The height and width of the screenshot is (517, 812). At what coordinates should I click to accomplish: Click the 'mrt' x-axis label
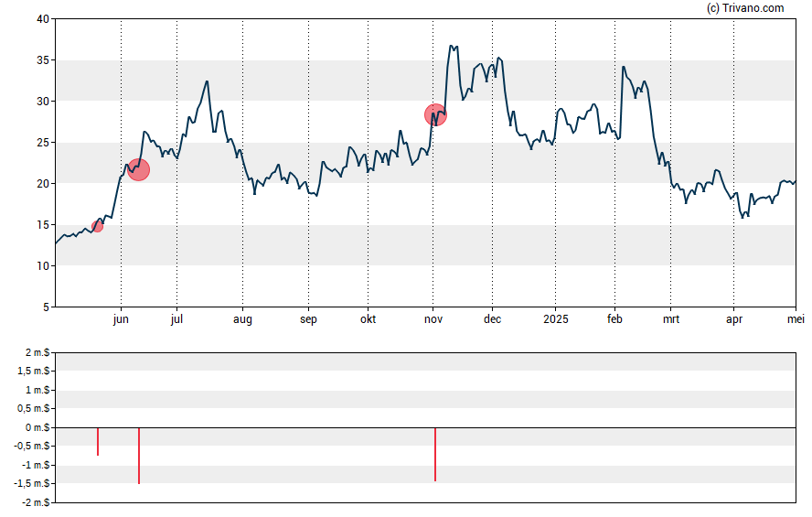pos(671,319)
